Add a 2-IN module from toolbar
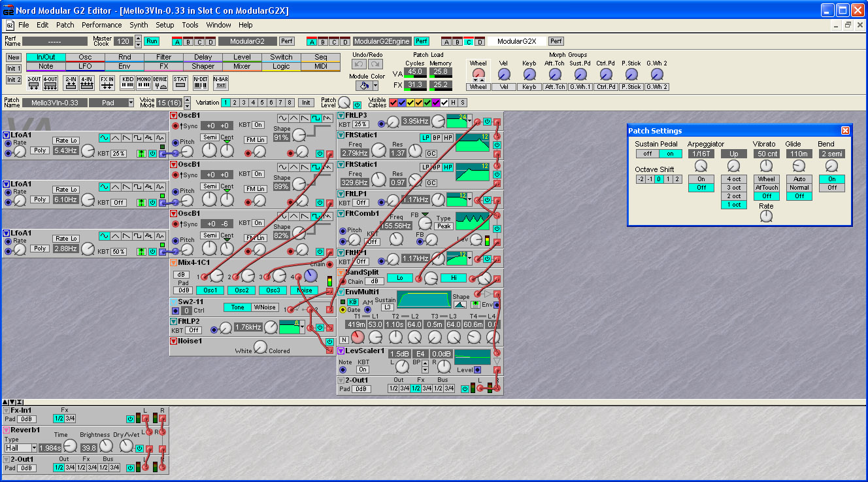The width and height of the screenshot is (868, 482). pyautogui.click(x=71, y=82)
